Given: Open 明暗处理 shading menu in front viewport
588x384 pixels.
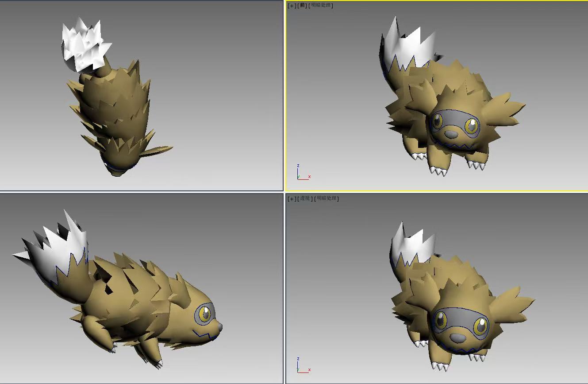Looking at the screenshot, I should coord(321,5).
